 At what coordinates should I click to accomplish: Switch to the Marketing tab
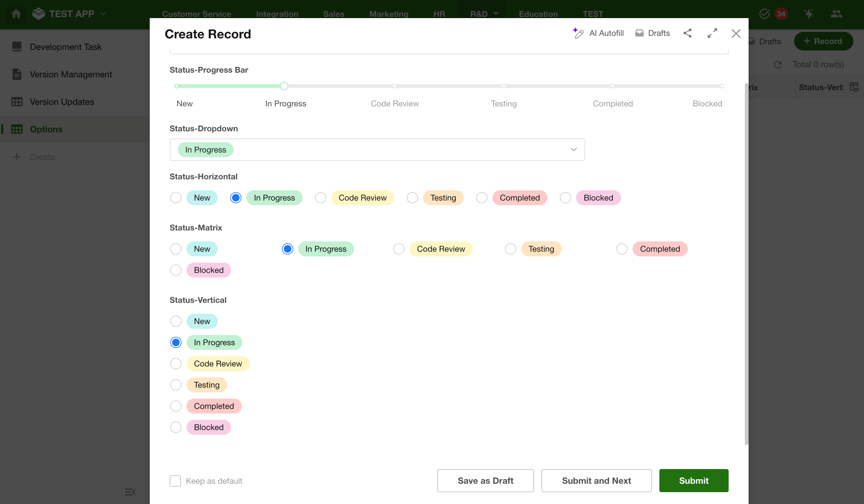pyautogui.click(x=388, y=14)
